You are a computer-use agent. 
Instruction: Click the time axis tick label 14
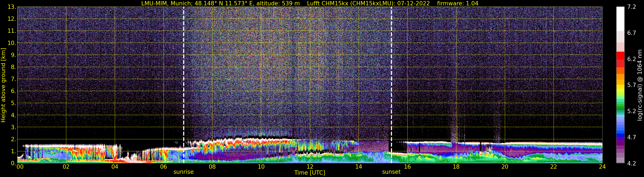(358, 167)
